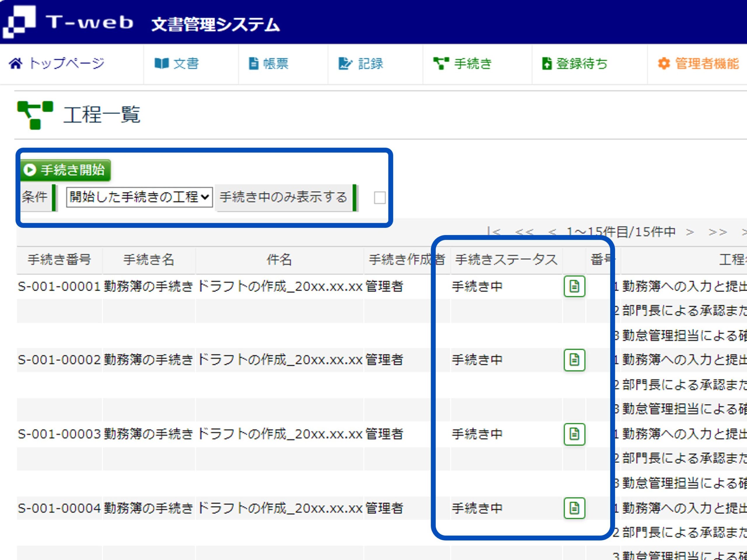
Task: Open the 手続き menu
Action: click(463, 64)
